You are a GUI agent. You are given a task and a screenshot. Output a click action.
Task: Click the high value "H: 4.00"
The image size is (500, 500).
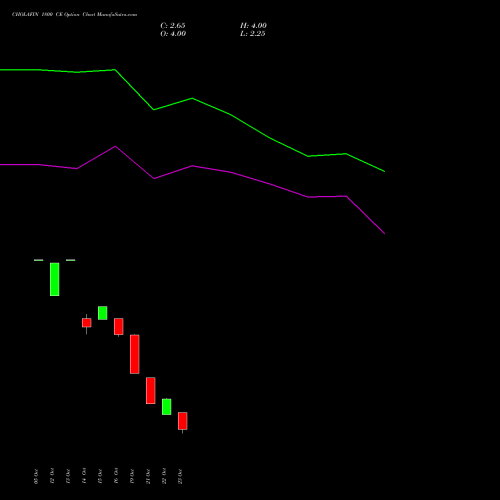click(253, 26)
